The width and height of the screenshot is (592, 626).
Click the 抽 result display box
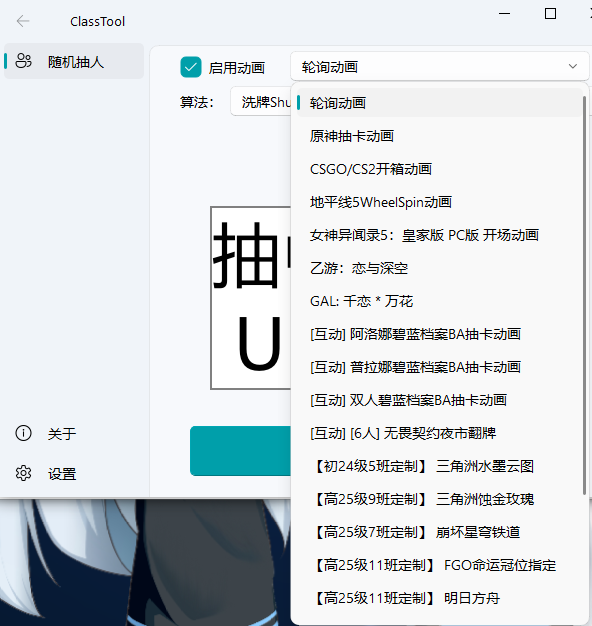click(x=251, y=298)
